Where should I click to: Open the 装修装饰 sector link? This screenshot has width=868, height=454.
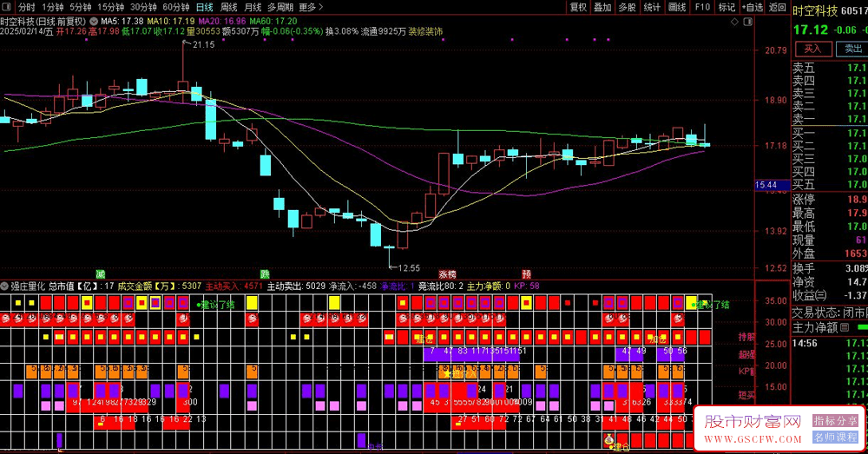coord(425,31)
